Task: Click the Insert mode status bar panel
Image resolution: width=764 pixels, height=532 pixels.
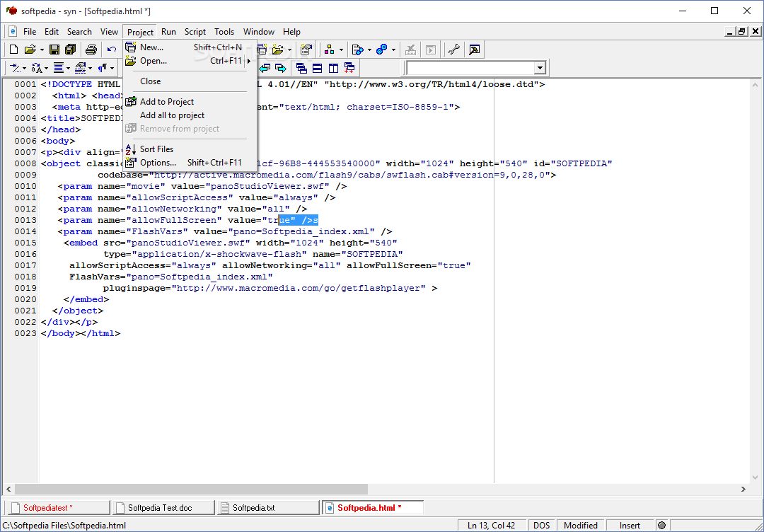Action: pyautogui.click(x=630, y=526)
